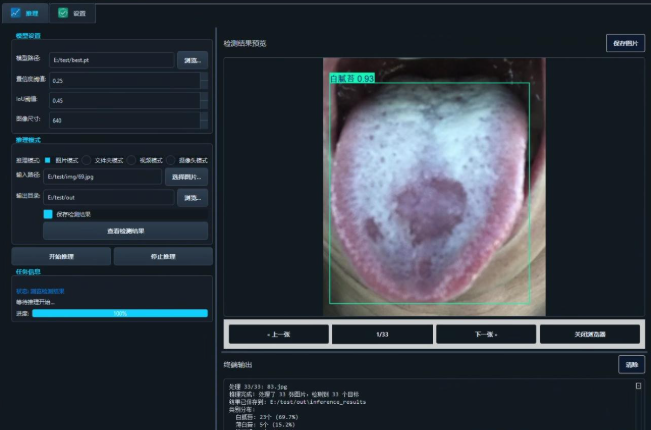Click the 保存图片 save image button
This screenshot has width=651, height=430.
[x=625, y=43]
